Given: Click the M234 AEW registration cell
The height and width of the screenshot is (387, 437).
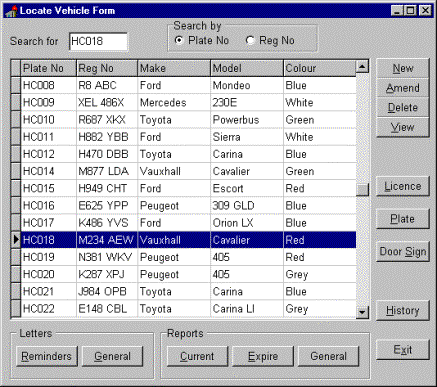Looking at the screenshot, I should click(107, 240).
